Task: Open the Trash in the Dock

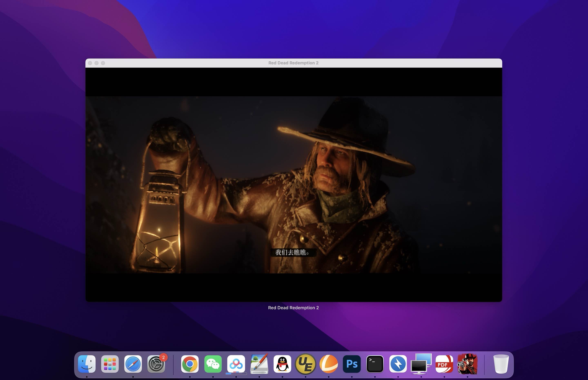Action: coord(501,364)
